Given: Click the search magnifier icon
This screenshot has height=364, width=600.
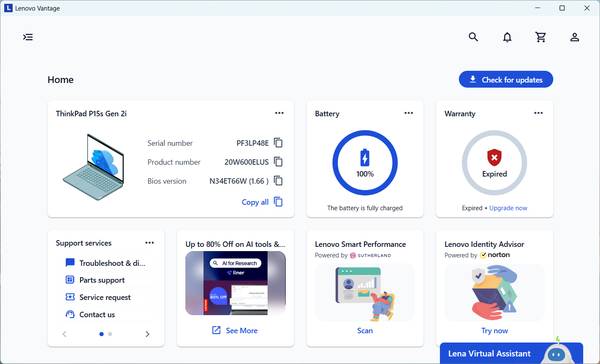Looking at the screenshot, I should point(473,37).
